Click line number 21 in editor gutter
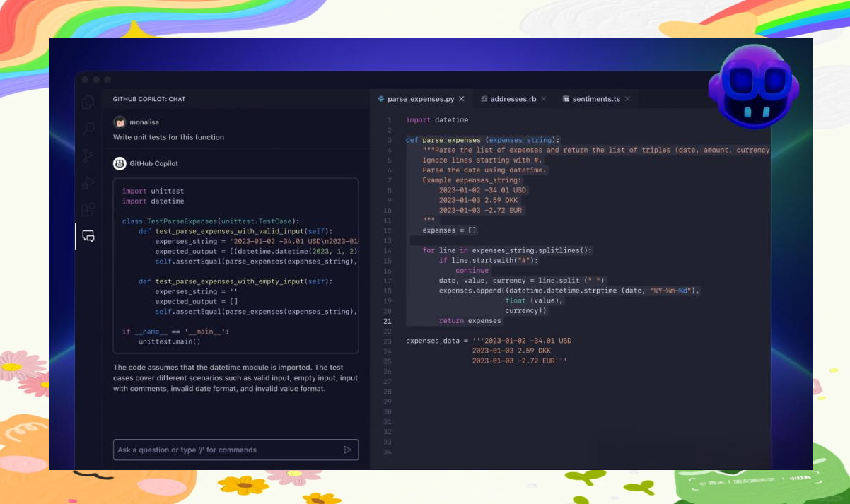Image resolution: width=850 pixels, height=504 pixels. tap(388, 321)
